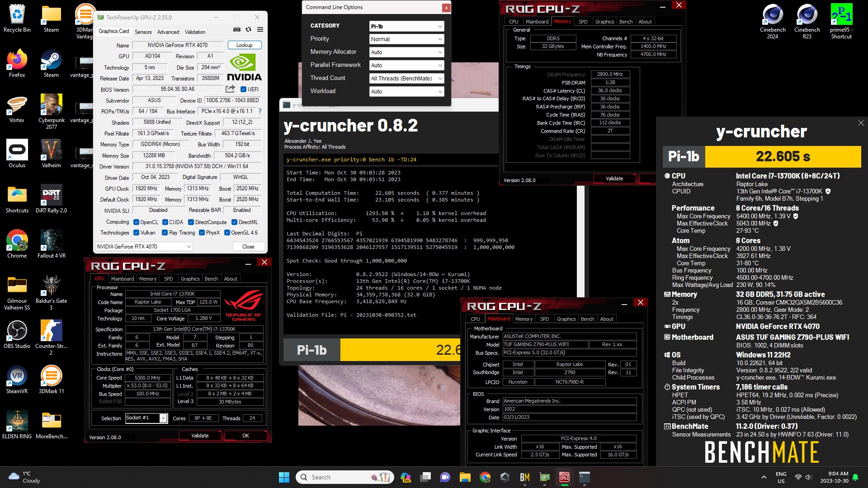Screen dimensions: 868x488
Task: Toggle the DirectML checkbox
Action: (234, 222)
